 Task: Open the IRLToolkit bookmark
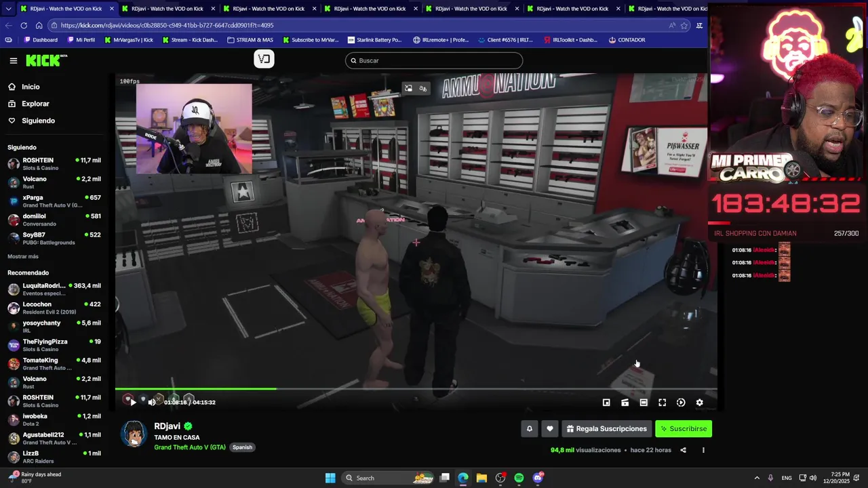pyautogui.click(x=570, y=40)
